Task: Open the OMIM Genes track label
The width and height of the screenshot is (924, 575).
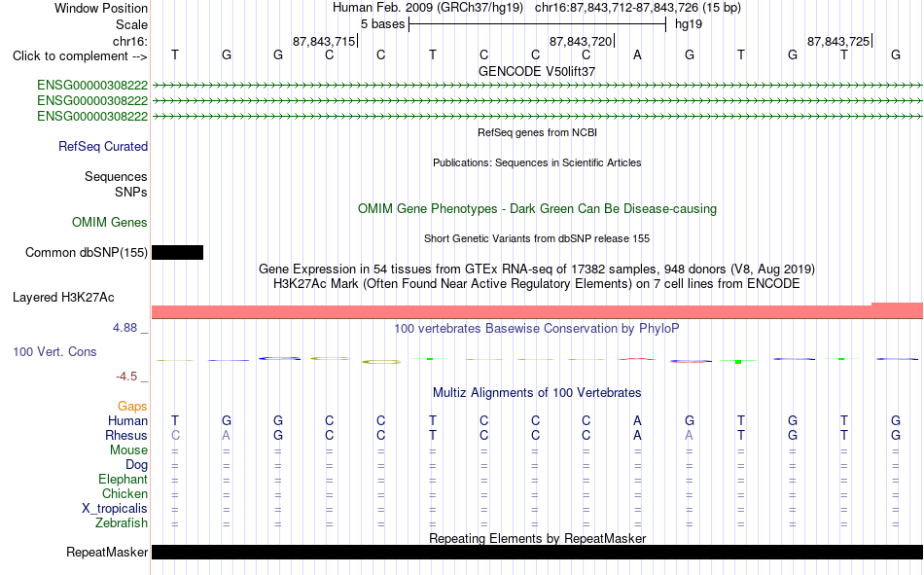Action: (x=110, y=223)
